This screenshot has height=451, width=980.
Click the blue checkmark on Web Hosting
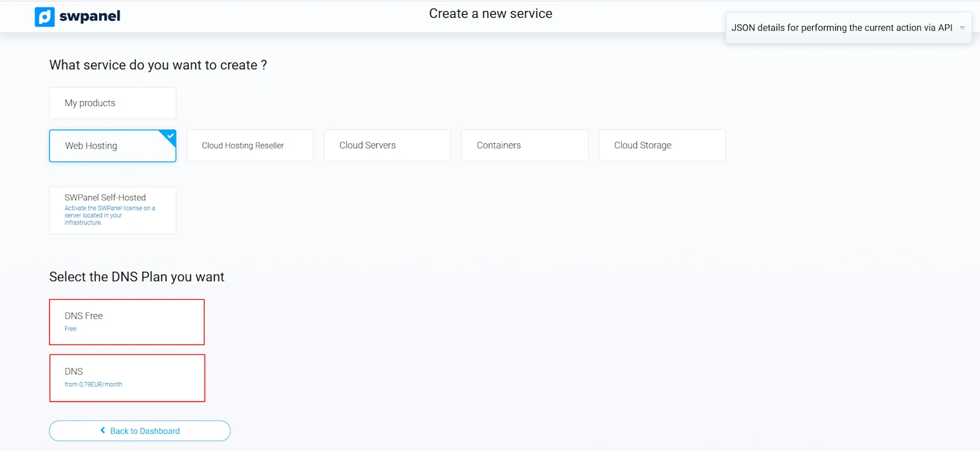pos(170,135)
